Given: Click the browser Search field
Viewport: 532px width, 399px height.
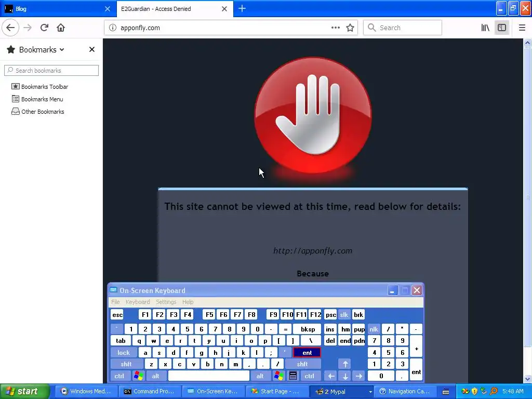Looking at the screenshot, I should click(x=403, y=28).
